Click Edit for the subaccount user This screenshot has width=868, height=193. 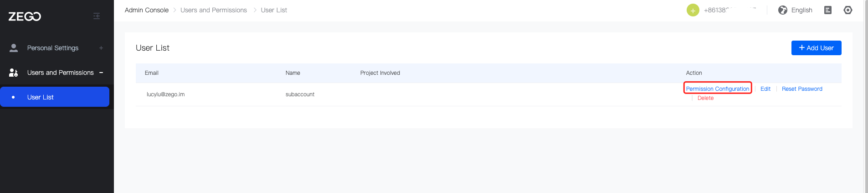pyautogui.click(x=765, y=89)
